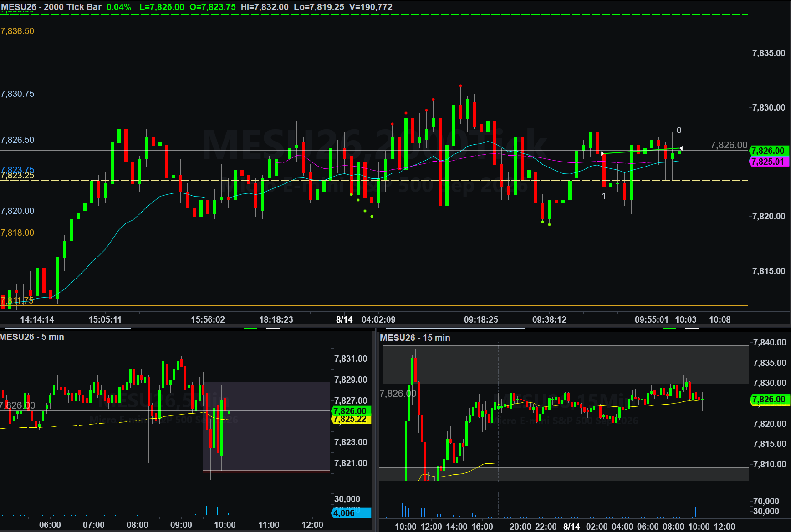Select 70,000 on the 15 min volume axis
Screen dimensions: 791x532
766,501
